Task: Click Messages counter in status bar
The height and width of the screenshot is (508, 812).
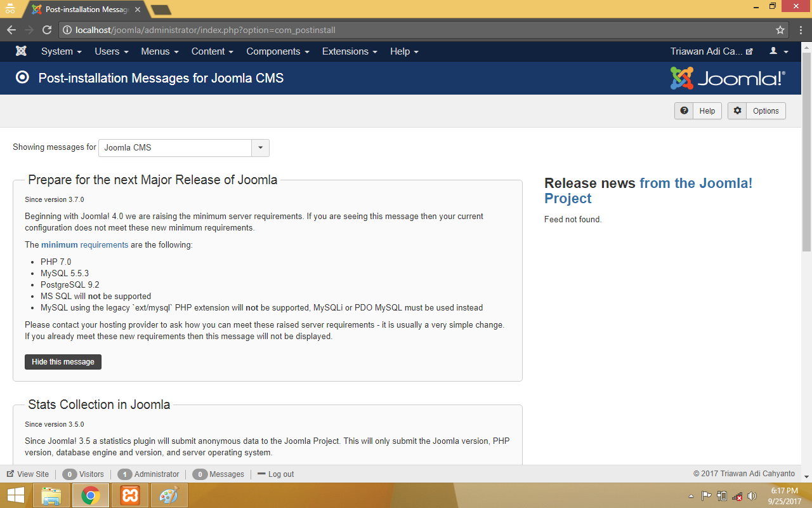Action: pos(218,474)
